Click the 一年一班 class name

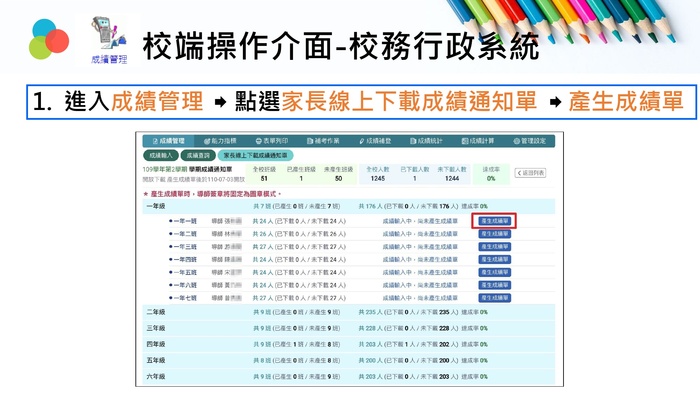click(185, 221)
